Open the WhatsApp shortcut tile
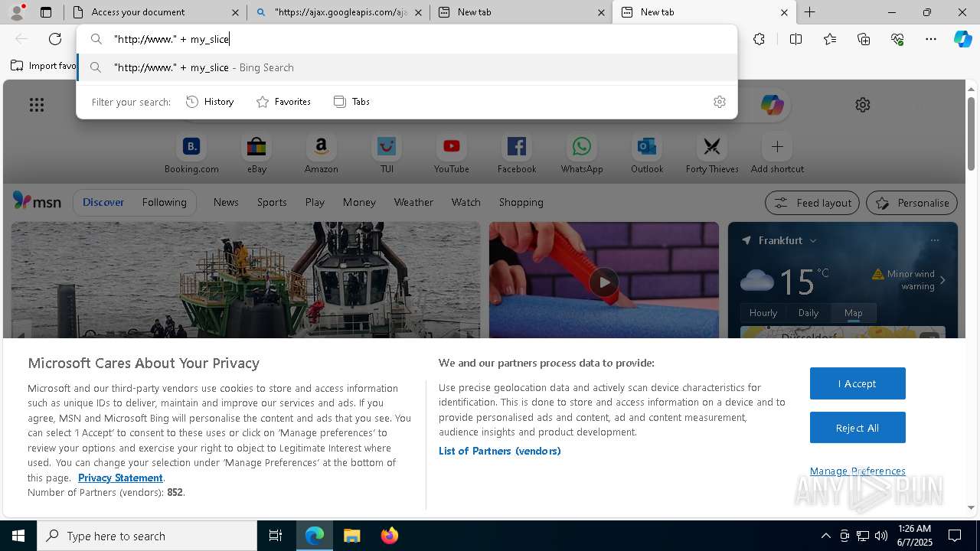980x551 pixels. 582,153
